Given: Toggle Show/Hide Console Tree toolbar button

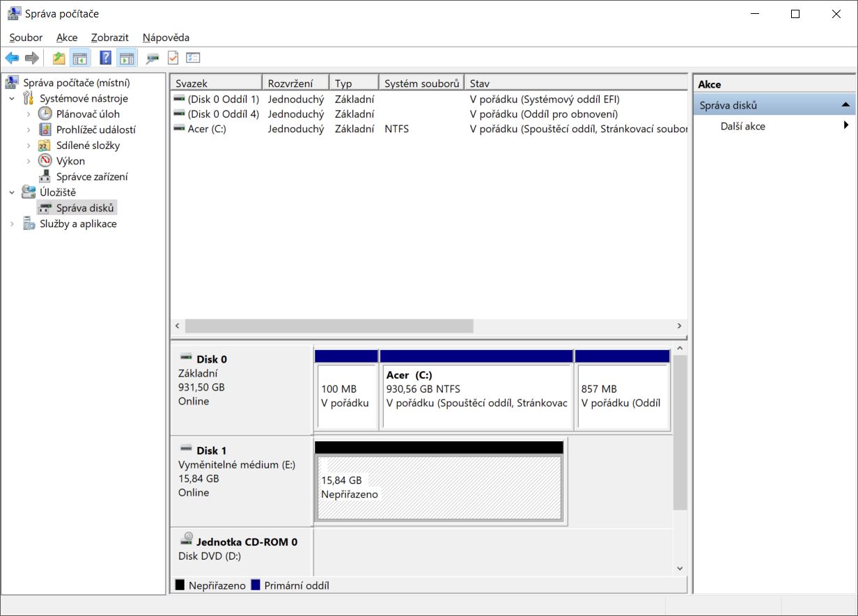Looking at the screenshot, I should 80,58.
